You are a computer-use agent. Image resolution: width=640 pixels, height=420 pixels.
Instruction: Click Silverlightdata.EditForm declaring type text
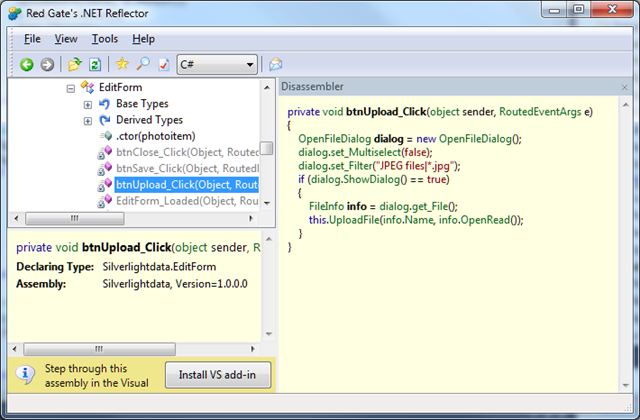click(x=159, y=267)
